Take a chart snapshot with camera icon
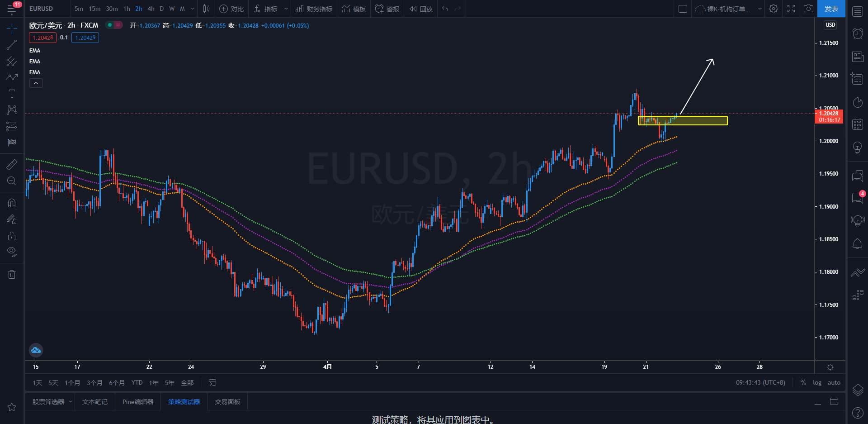868x424 pixels. [808, 9]
